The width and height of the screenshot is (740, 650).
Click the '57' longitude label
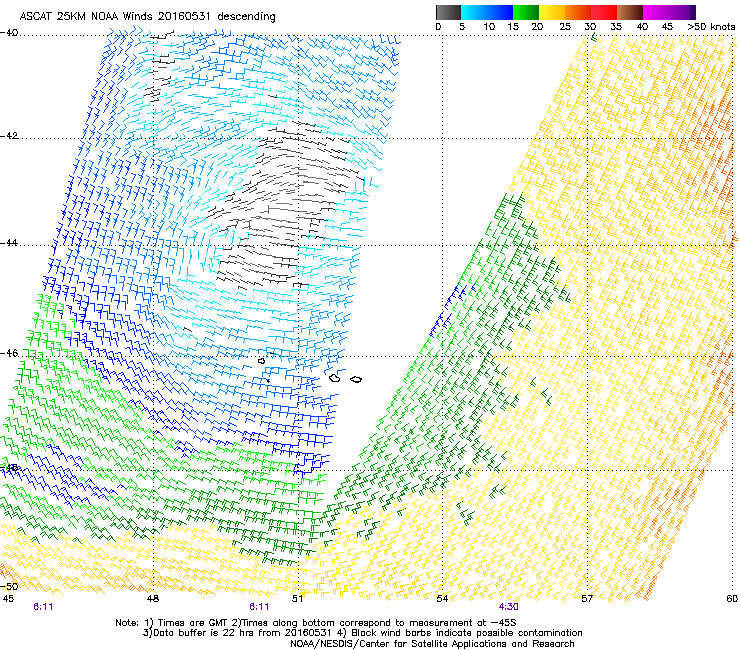587,599
